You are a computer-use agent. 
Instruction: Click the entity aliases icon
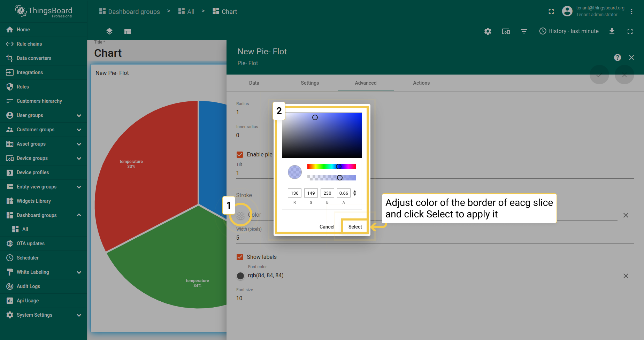pyautogui.click(x=506, y=31)
